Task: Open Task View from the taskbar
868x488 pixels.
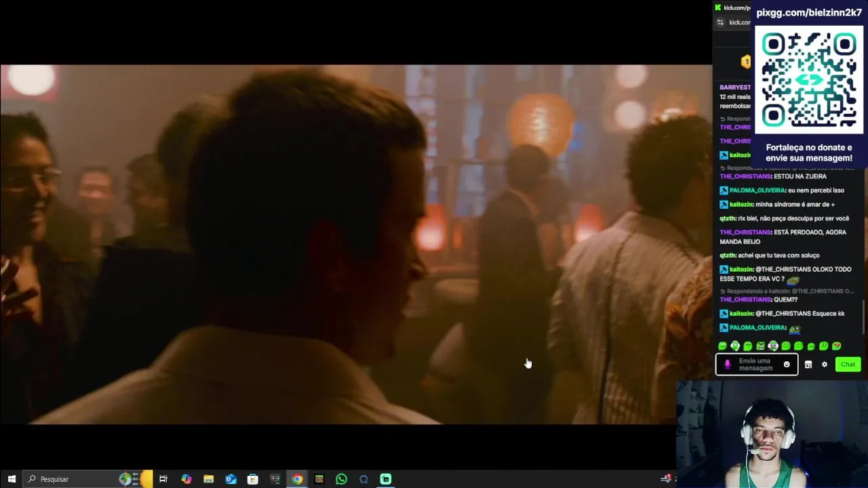Action: [163, 479]
